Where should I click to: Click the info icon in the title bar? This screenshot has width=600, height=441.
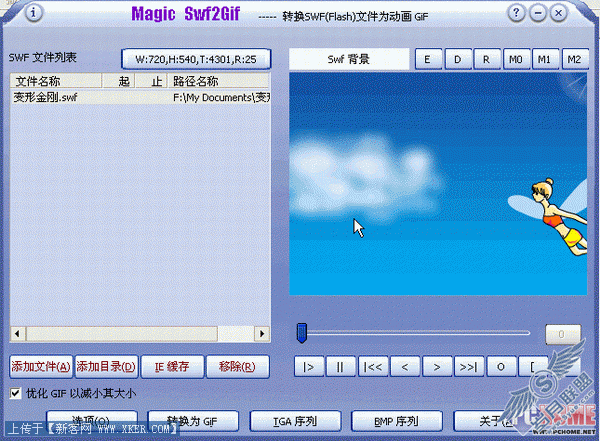(33, 13)
